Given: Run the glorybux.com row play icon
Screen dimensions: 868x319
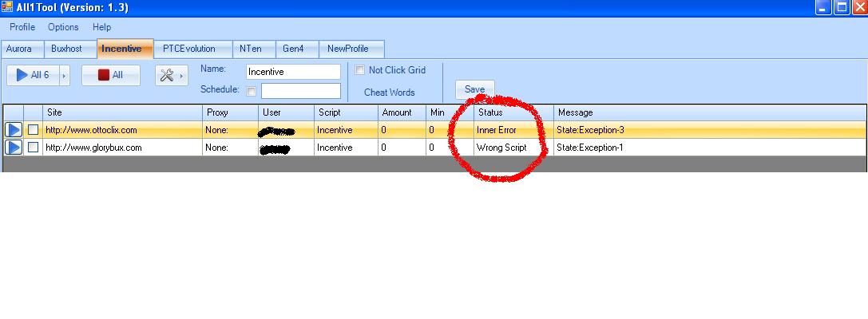Looking at the screenshot, I should [14, 148].
